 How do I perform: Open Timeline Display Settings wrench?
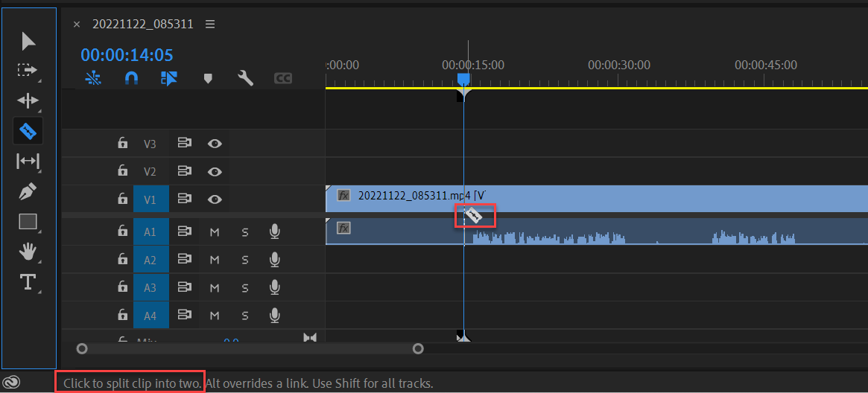(245, 78)
